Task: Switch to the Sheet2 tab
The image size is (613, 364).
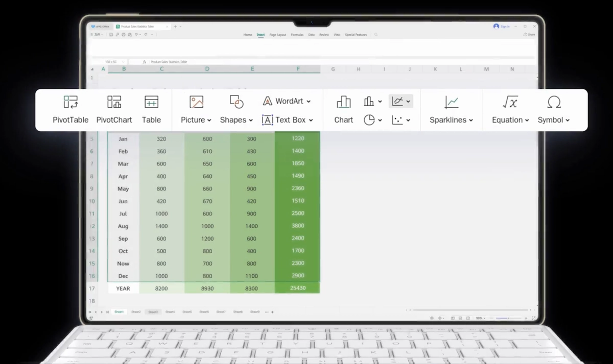Action: tap(136, 311)
